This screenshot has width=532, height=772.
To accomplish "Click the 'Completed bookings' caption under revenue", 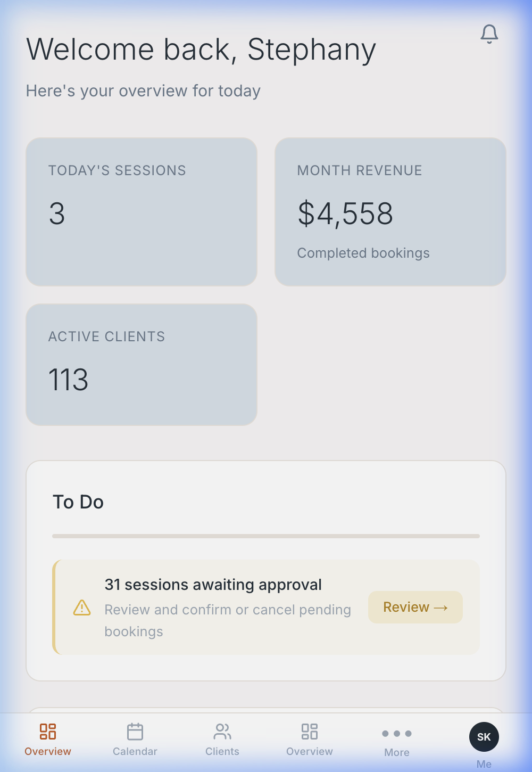I will 363,253.
